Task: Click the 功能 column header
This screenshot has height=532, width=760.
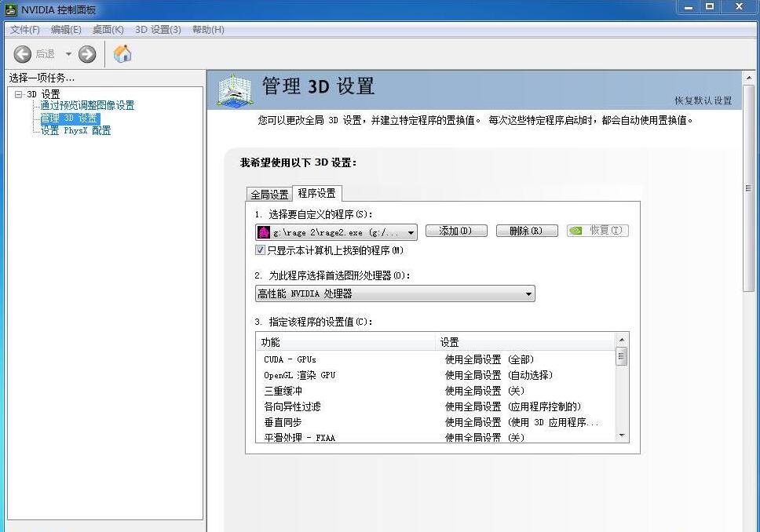Action: point(346,342)
